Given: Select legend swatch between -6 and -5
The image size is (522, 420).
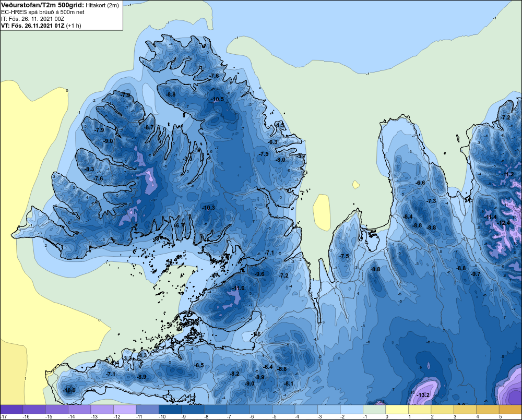Looking at the screenshot, I should coord(260,410).
